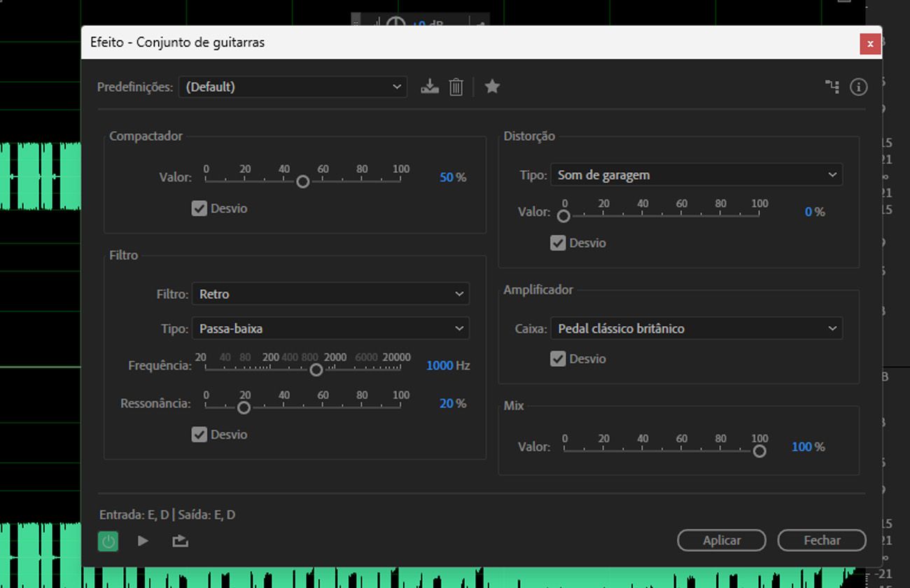Image resolution: width=910 pixels, height=588 pixels.
Task: Click the Mix Valor slider handle
Action: pos(759,451)
